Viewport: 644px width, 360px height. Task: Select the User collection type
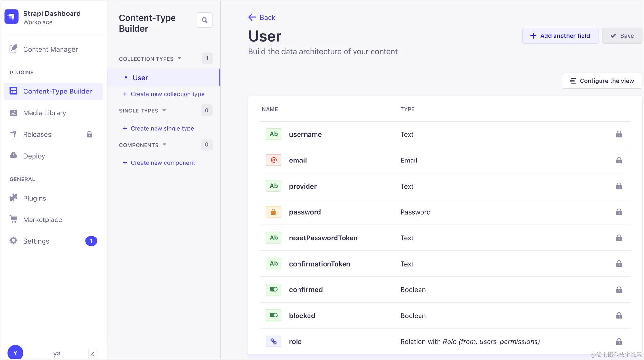(x=140, y=78)
